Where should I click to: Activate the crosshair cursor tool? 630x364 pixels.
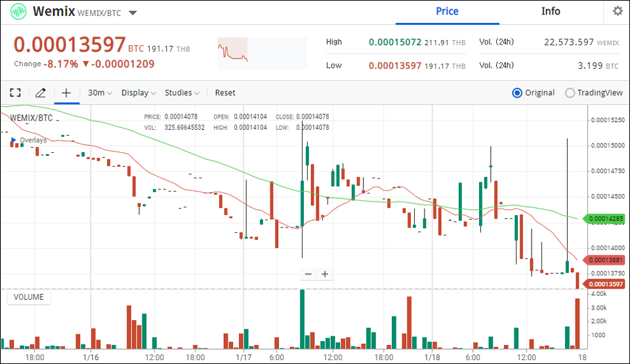pos(66,93)
